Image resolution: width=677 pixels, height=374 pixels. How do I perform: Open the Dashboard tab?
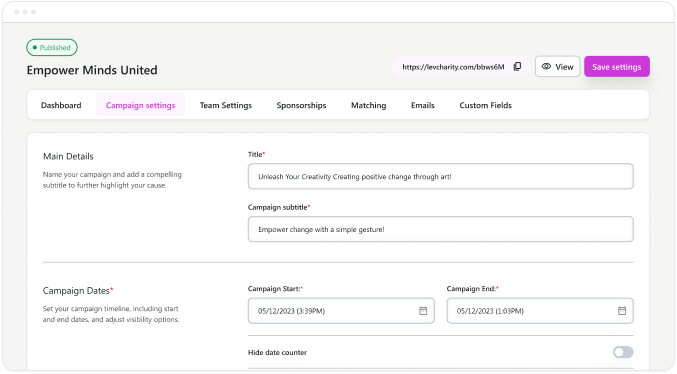click(61, 105)
